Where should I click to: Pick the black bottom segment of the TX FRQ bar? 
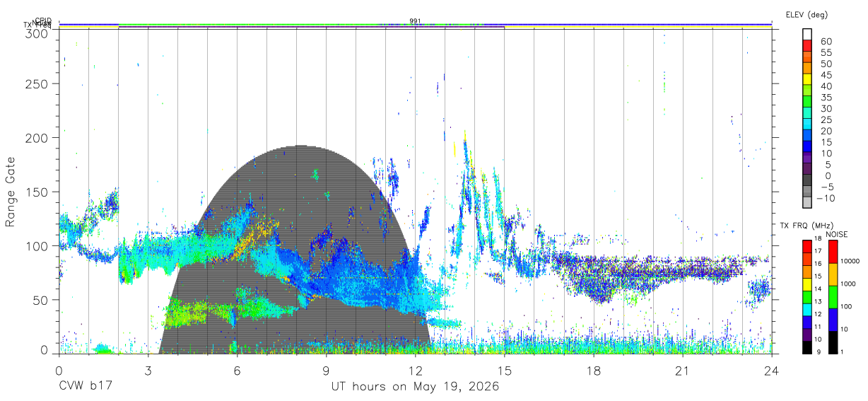(807, 347)
